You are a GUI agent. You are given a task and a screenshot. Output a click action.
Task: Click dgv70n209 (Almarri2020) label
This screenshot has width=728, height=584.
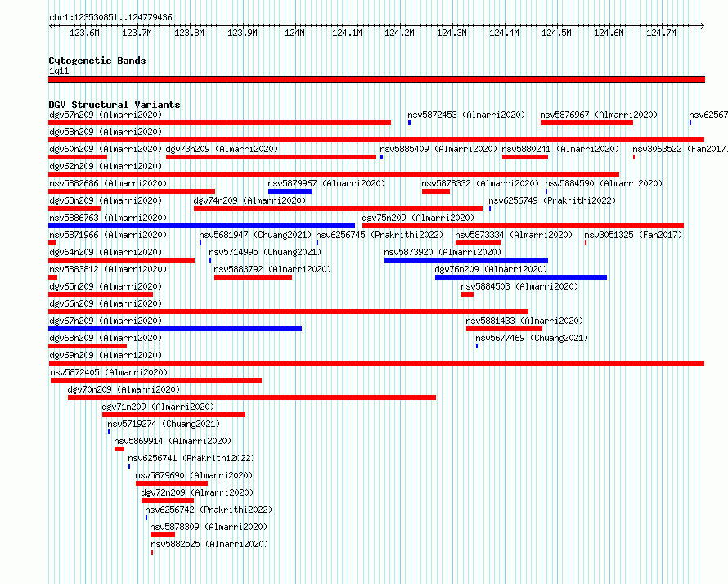[124, 389]
